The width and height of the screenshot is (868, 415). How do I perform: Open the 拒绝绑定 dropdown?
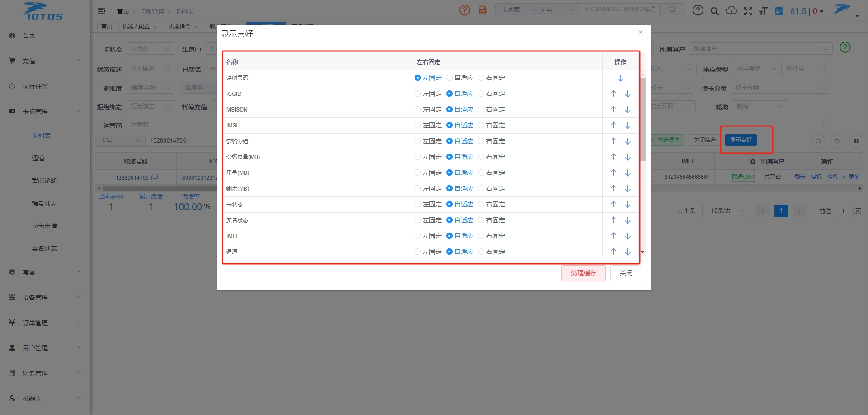pos(150,106)
